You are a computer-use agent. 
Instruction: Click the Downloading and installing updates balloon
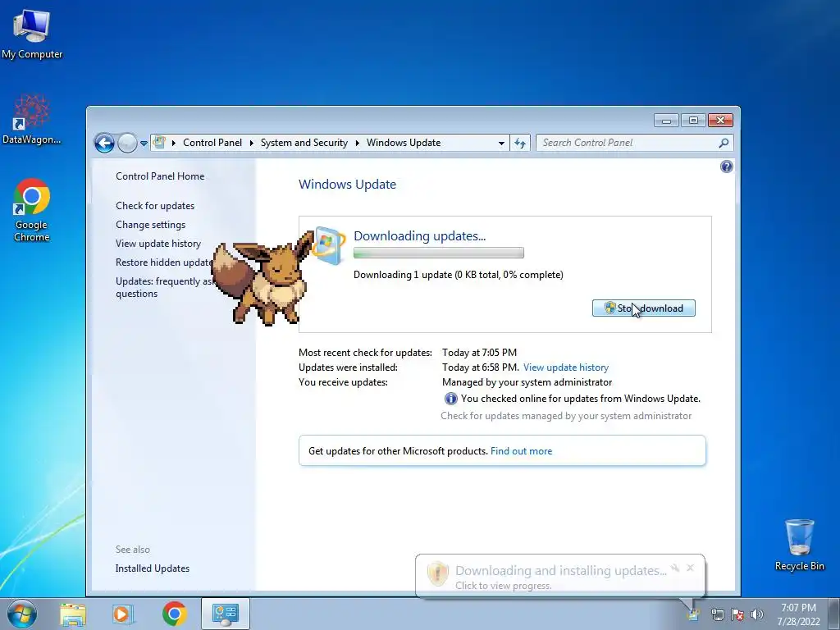coord(559,576)
